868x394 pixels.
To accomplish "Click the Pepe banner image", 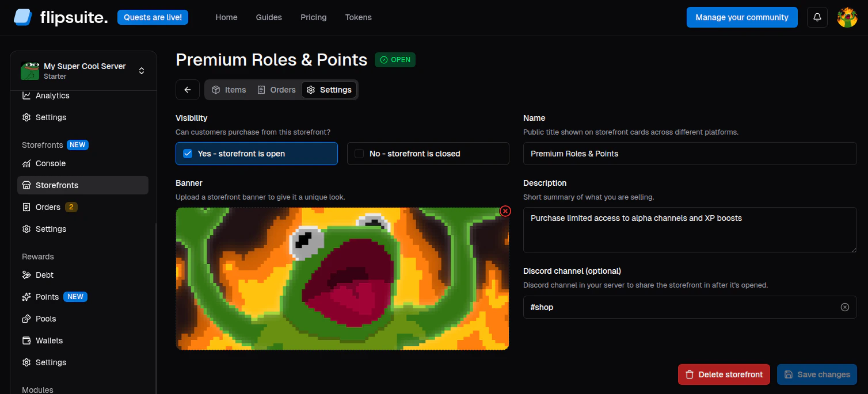I will coord(342,278).
